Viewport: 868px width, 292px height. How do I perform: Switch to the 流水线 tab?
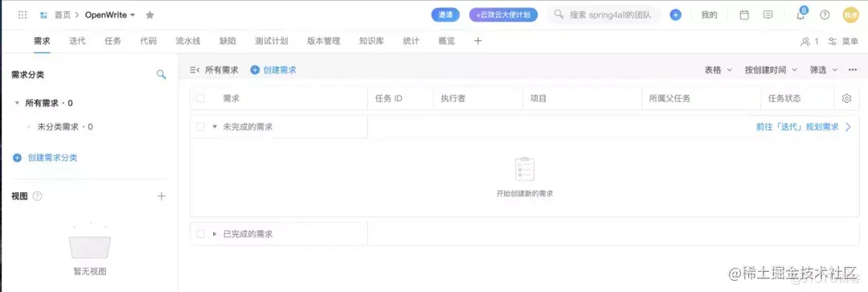click(188, 41)
